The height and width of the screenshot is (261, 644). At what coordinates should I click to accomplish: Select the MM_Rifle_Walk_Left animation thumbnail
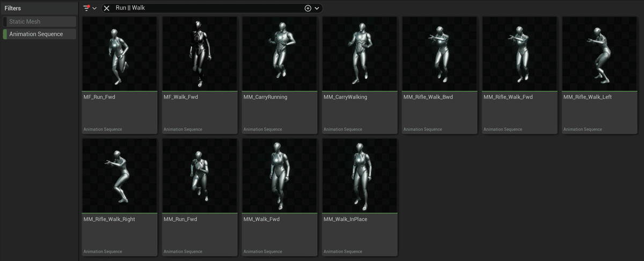(599, 54)
